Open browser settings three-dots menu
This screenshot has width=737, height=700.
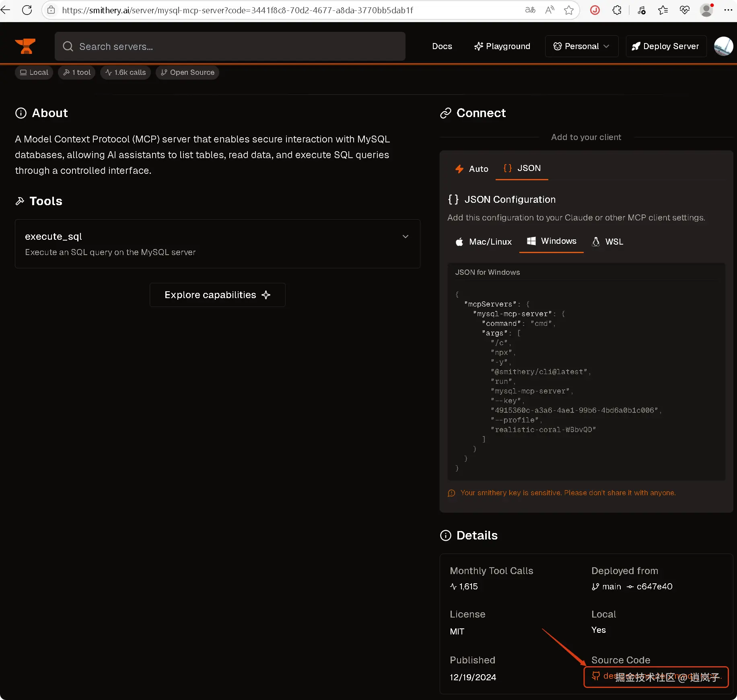coord(728,10)
